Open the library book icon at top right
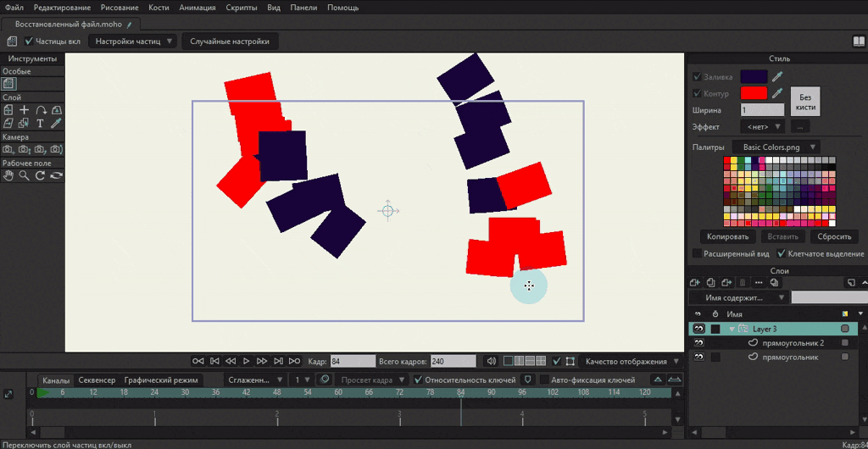868x449 pixels. [858, 42]
